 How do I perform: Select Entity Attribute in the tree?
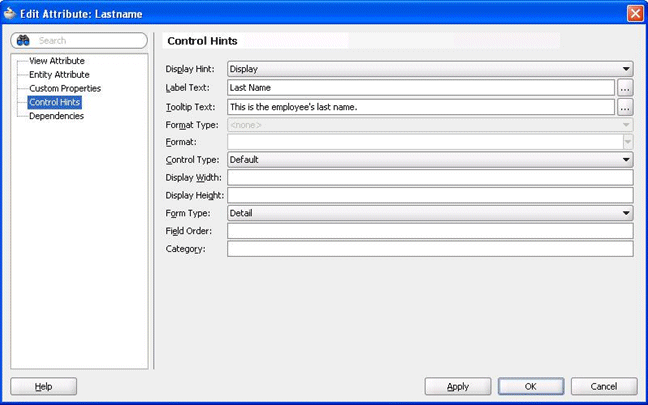(59, 74)
